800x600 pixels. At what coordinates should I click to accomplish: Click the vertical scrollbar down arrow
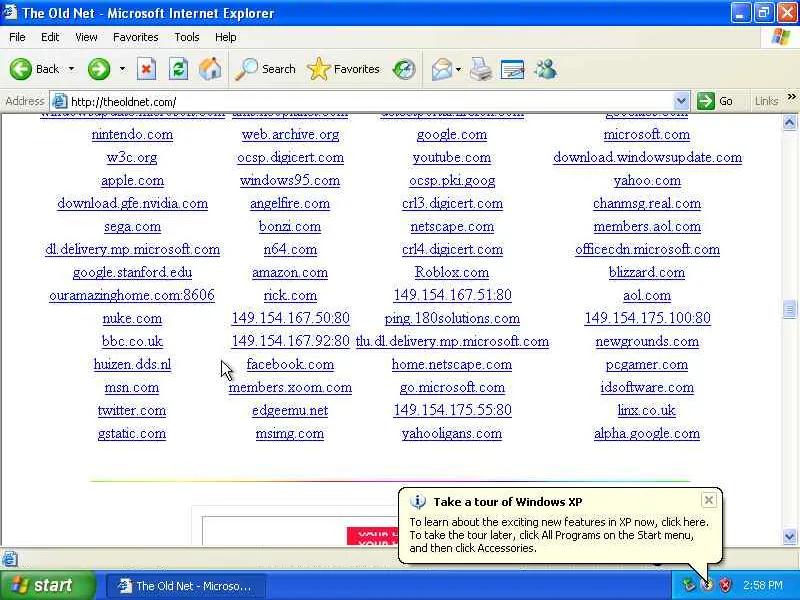[x=789, y=536]
